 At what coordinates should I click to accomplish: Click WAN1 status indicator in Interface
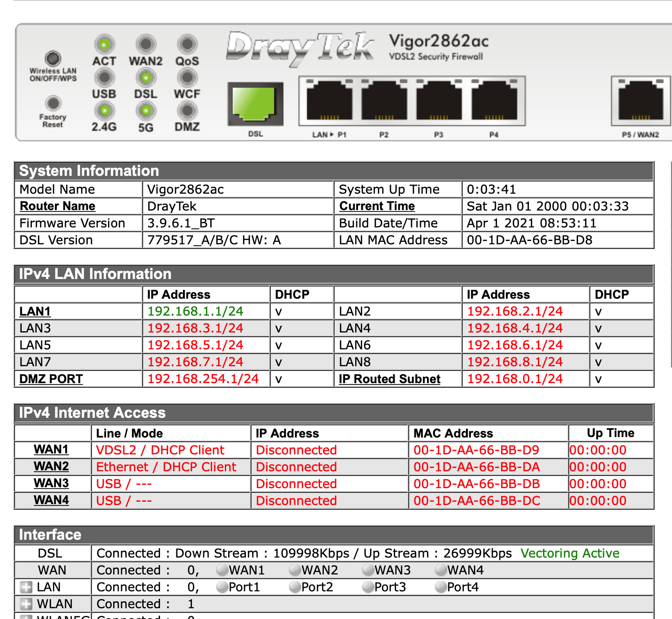222,570
